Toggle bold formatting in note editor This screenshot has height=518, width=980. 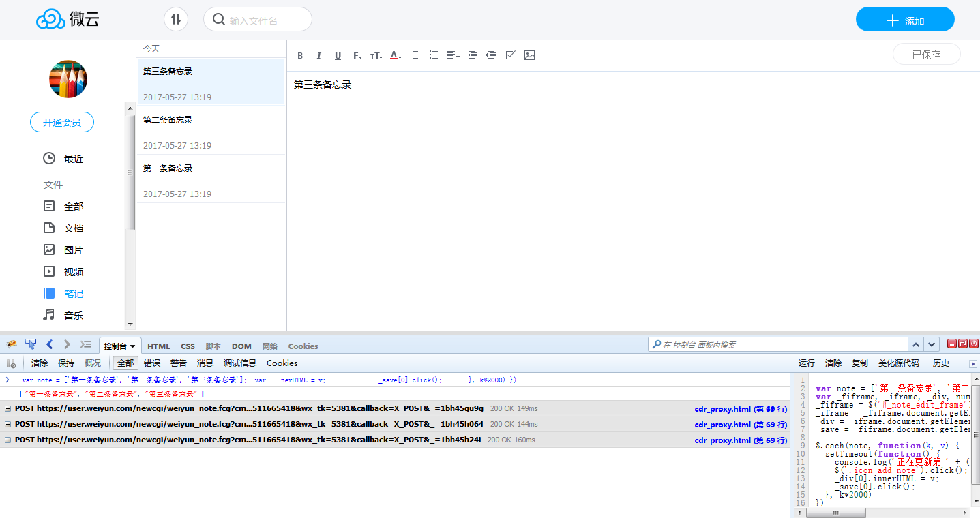coord(300,56)
